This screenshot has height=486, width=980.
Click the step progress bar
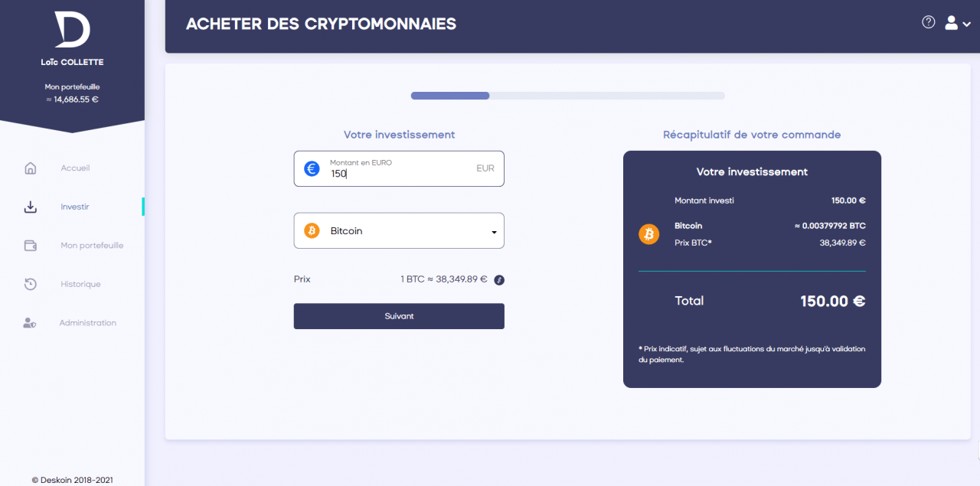coord(567,95)
